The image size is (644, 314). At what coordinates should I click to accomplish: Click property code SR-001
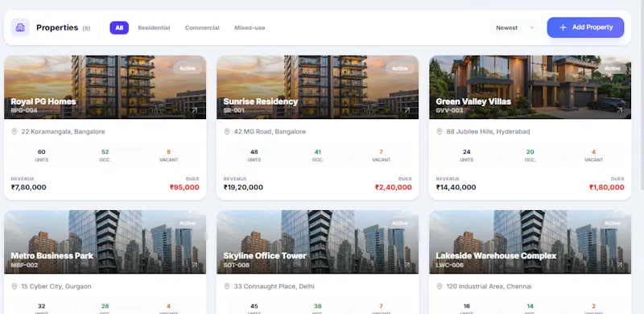[x=233, y=110]
